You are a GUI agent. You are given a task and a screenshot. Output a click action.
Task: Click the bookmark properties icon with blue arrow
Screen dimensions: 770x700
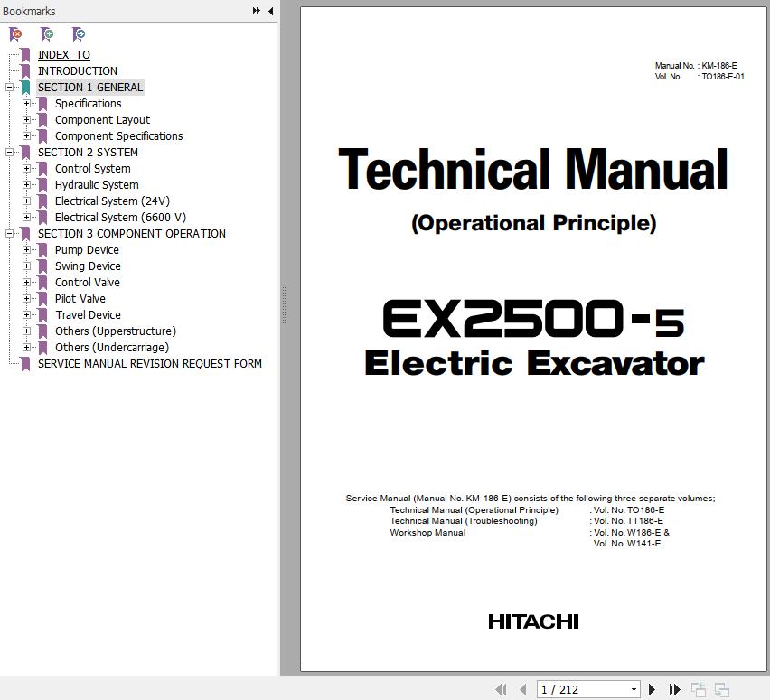tap(79, 34)
